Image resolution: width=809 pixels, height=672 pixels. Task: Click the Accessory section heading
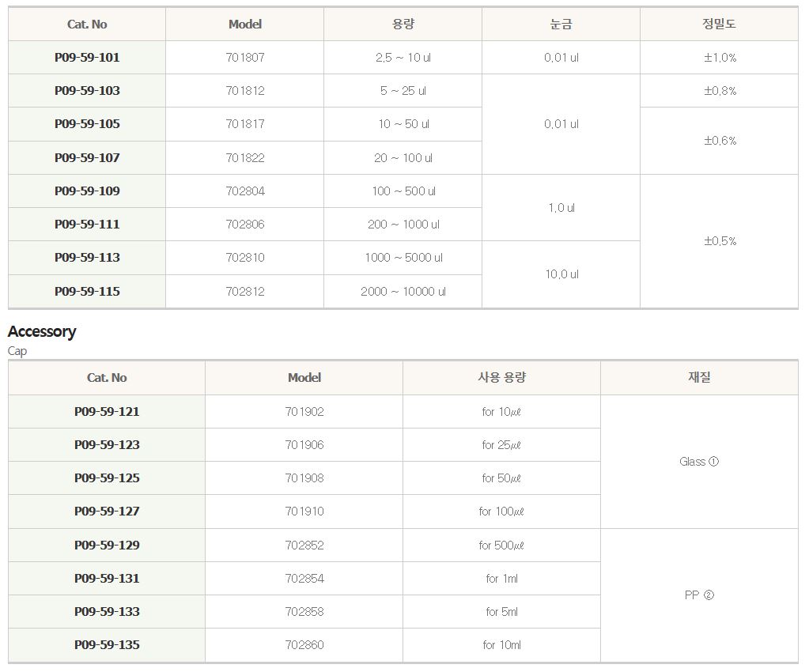42,332
